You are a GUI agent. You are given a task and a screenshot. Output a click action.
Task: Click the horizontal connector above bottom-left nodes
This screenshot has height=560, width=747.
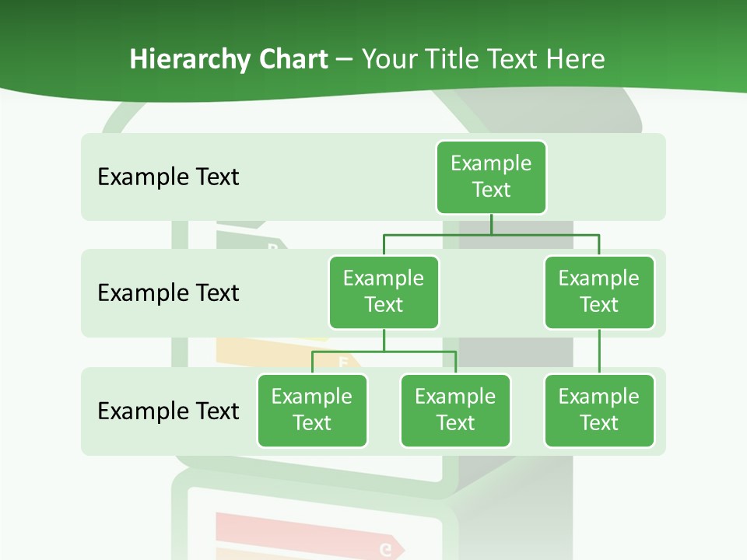coord(384,352)
